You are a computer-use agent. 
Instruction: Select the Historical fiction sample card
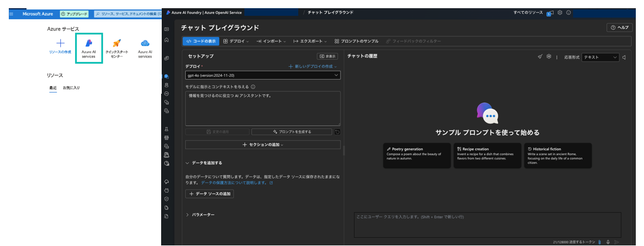[x=558, y=155]
